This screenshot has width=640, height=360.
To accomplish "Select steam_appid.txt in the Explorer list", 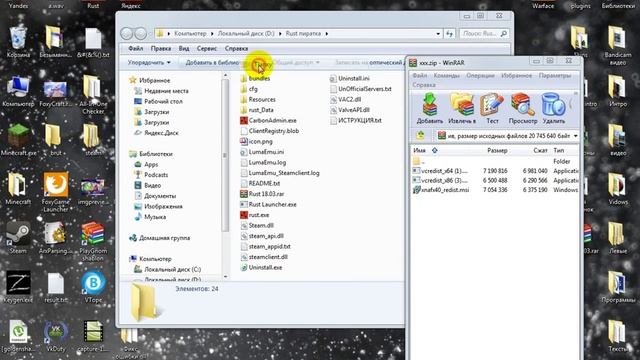I will (265, 247).
